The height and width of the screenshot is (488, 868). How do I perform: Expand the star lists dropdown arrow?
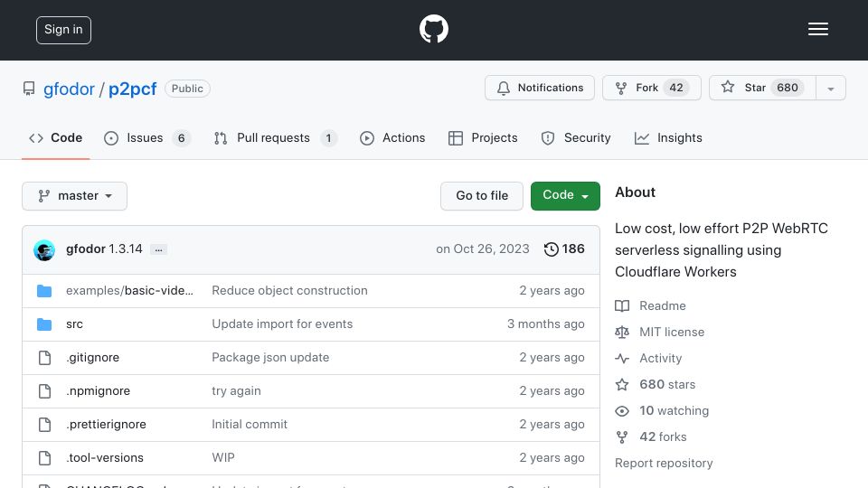(830, 89)
